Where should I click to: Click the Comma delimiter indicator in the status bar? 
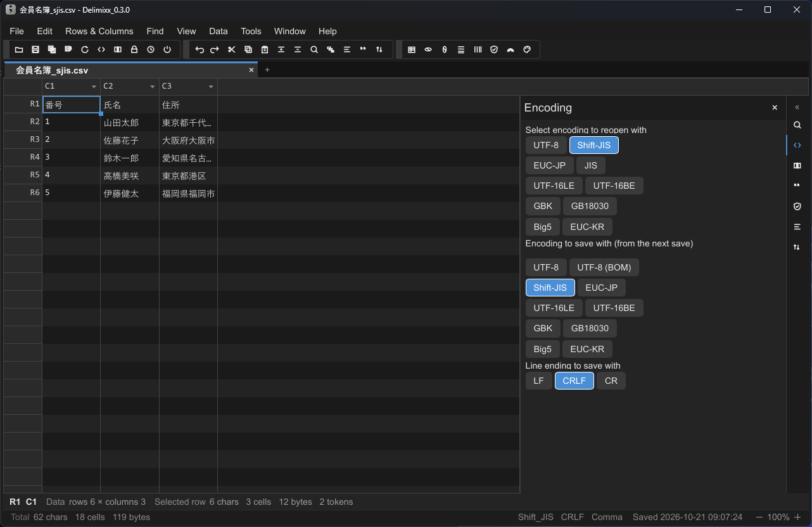tap(607, 517)
